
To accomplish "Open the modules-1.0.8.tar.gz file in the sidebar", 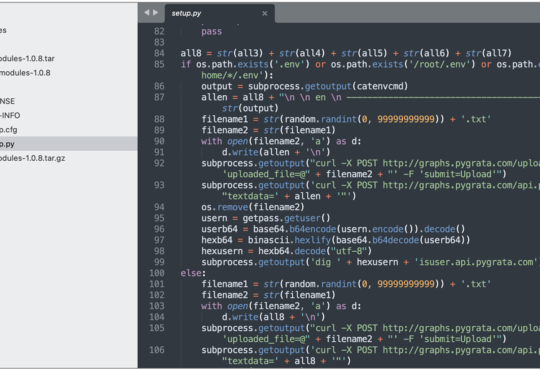I will pos(32,158).
